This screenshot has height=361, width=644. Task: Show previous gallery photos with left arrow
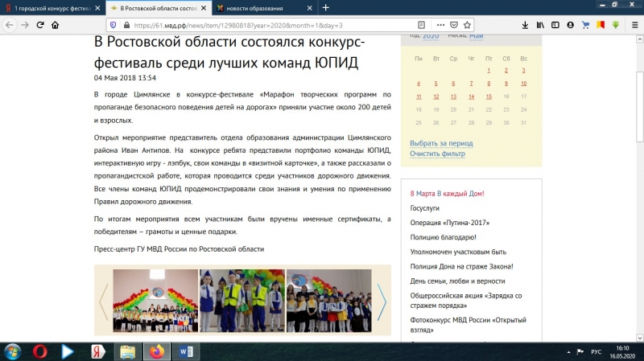(x=104, y=302)
